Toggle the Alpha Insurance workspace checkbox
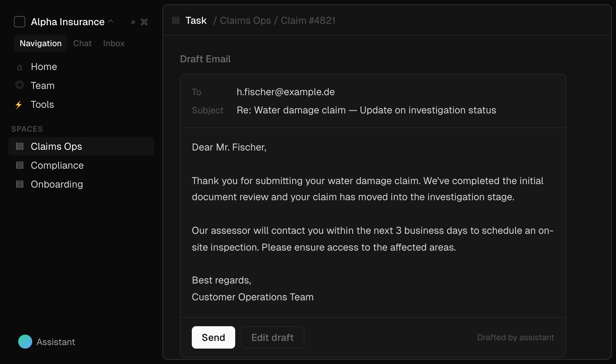Screen dimensions: 616x364 (20, 22)
